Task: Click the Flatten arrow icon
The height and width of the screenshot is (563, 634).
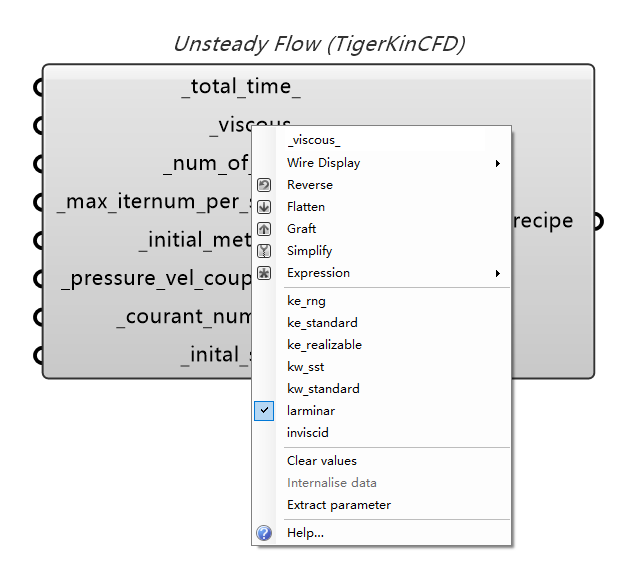Action: coord(264,207)
